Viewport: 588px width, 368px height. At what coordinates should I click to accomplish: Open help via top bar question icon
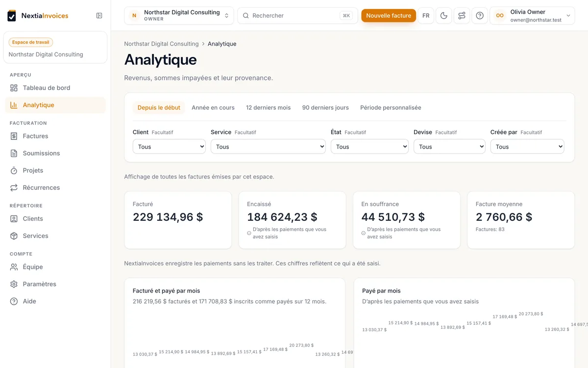pos(480,16)
